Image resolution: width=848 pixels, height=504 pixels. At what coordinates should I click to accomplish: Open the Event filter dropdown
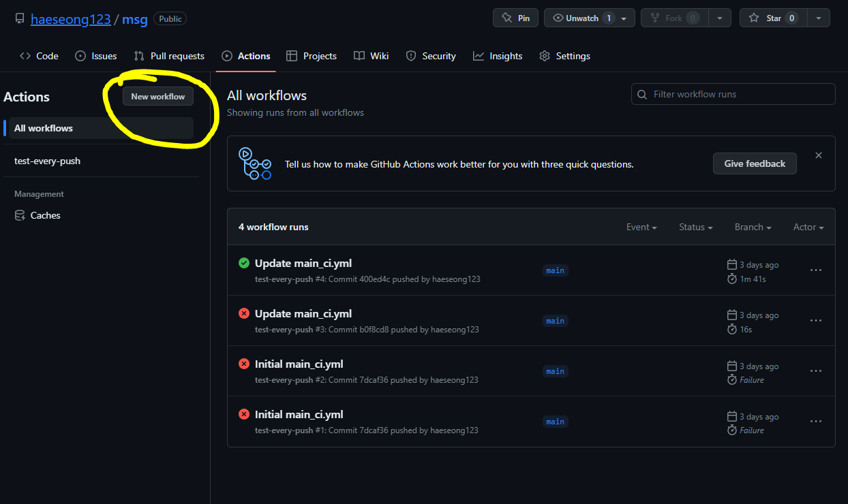click(641, 227)
